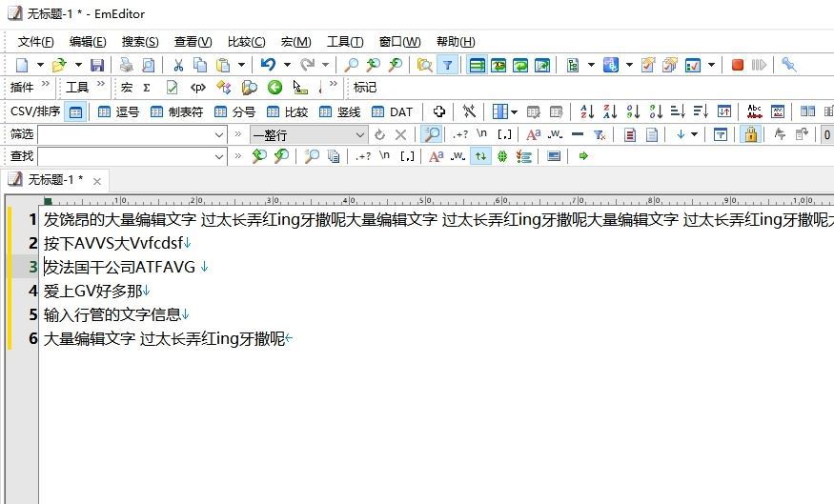Cut selection with the scissors icon
The image size is (834, 504).
(x=178, y=65)
